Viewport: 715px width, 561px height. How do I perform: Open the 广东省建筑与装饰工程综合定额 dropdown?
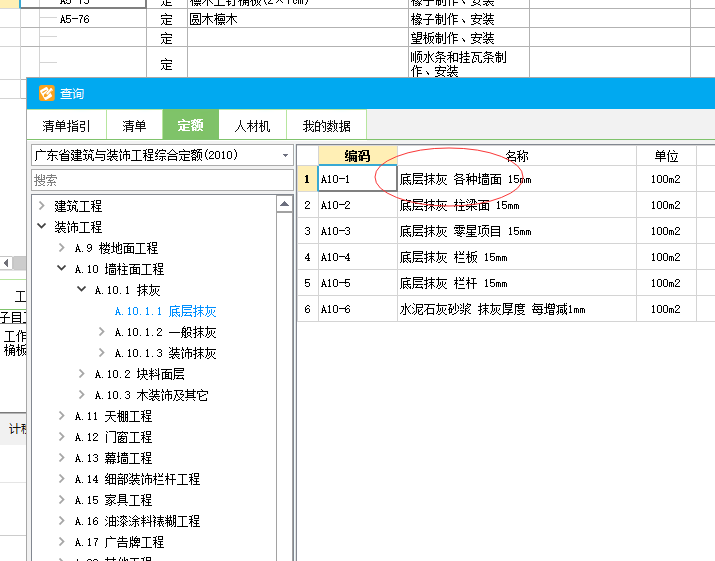162,155
